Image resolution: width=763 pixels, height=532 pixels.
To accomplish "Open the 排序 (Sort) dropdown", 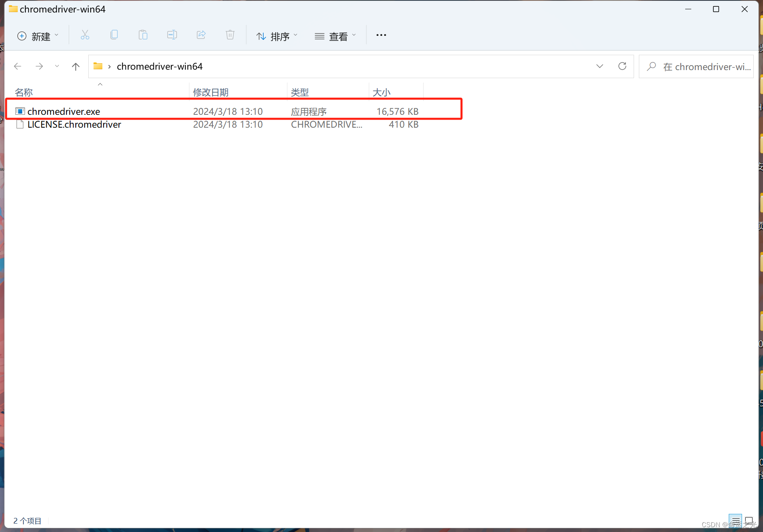I will pos(277,36).
